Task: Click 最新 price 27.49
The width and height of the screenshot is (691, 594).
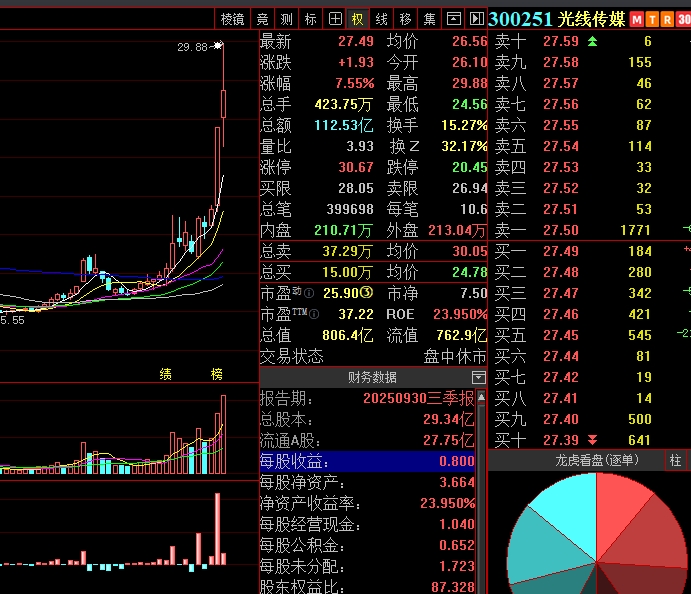Action: 356,41
